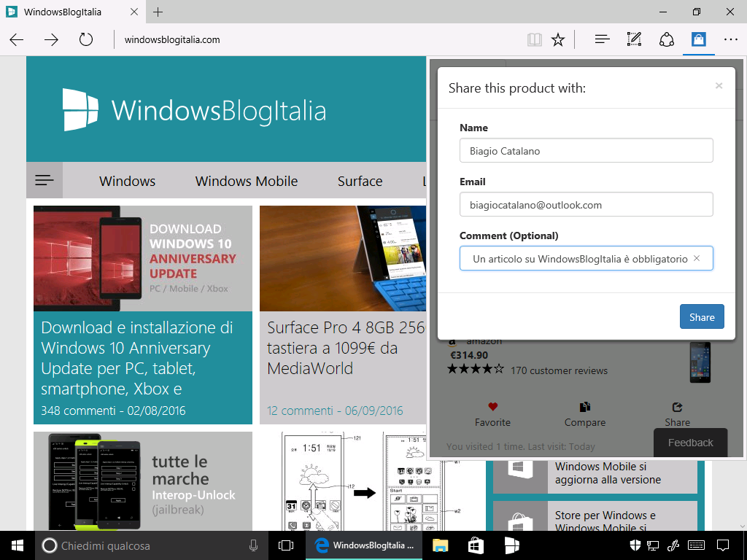Clear the comment text field
747x560 pixels.
pos(697,258)
